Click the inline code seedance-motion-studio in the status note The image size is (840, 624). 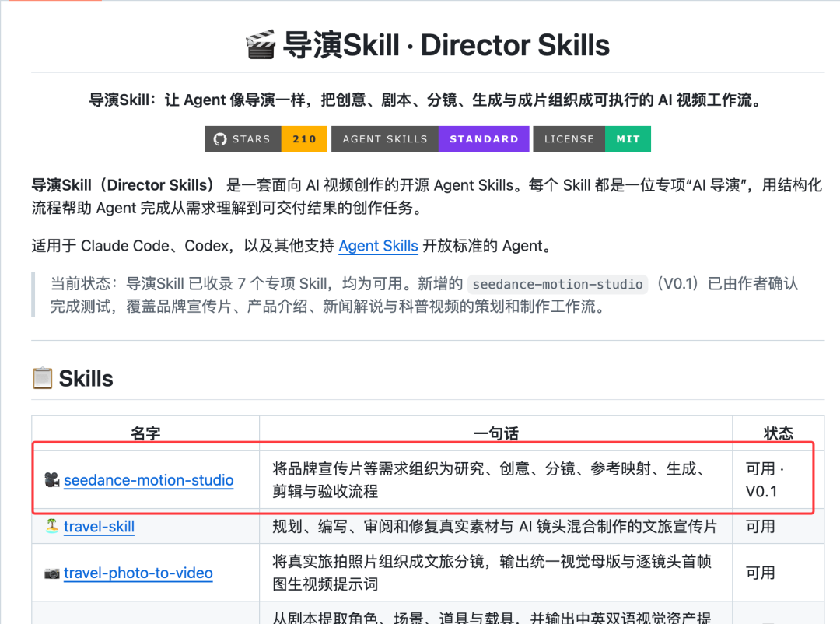tap(558, 284)
